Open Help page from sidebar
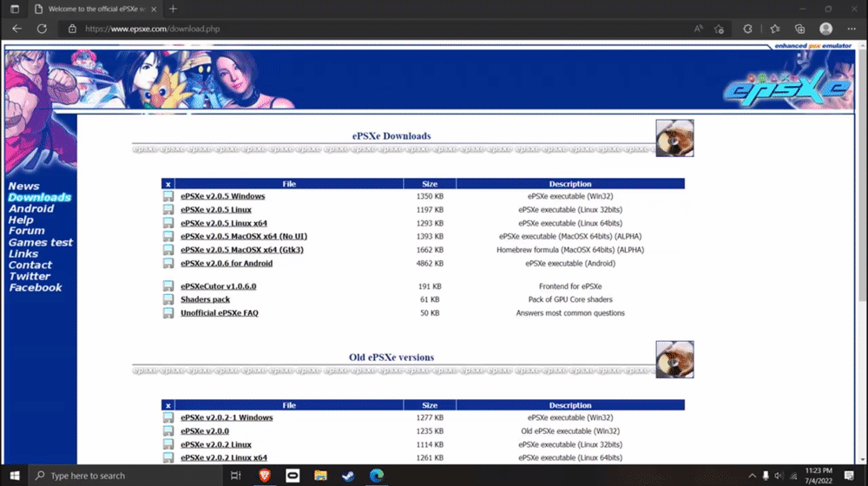The width and height of the screenshot is (868, 486). click(21, 220)
